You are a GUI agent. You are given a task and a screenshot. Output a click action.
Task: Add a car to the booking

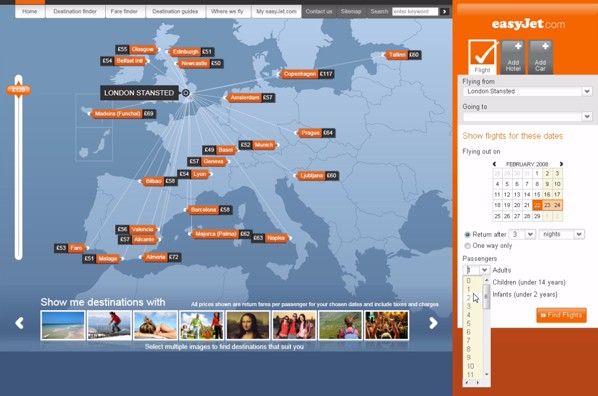pos(540,57)
